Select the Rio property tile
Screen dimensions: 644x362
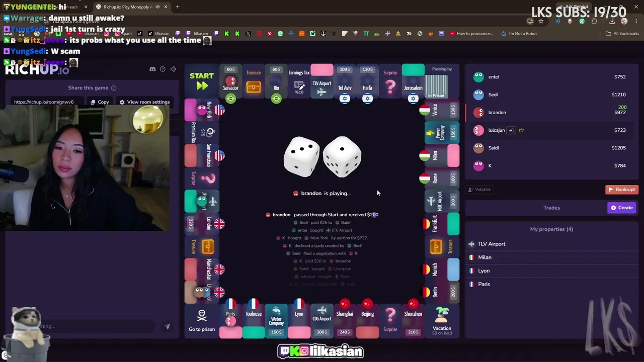click(x=276, y=81)
